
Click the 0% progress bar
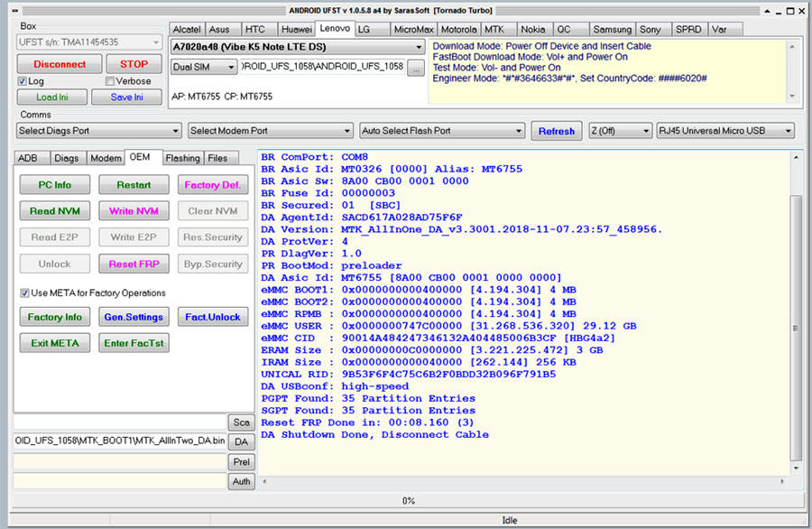(x=409, y=500)
